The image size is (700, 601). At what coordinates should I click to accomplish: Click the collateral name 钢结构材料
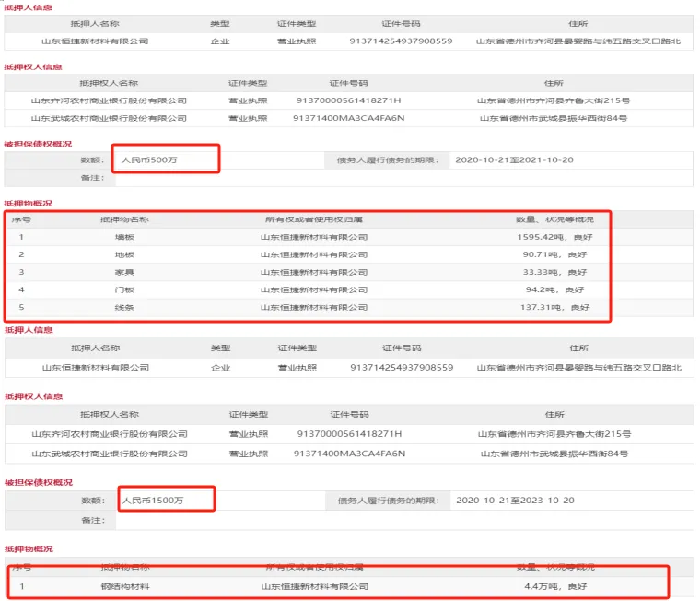click(x=125, y=586)
